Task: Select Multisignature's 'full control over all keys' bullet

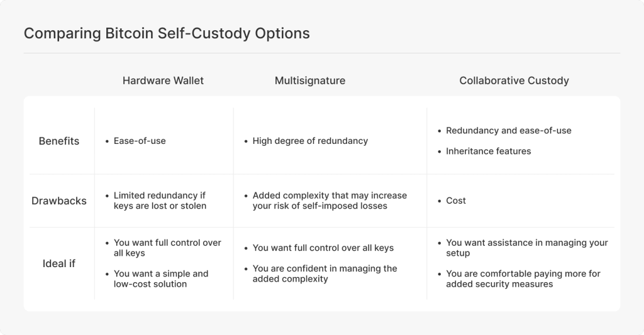Action: tap(323, 248)
